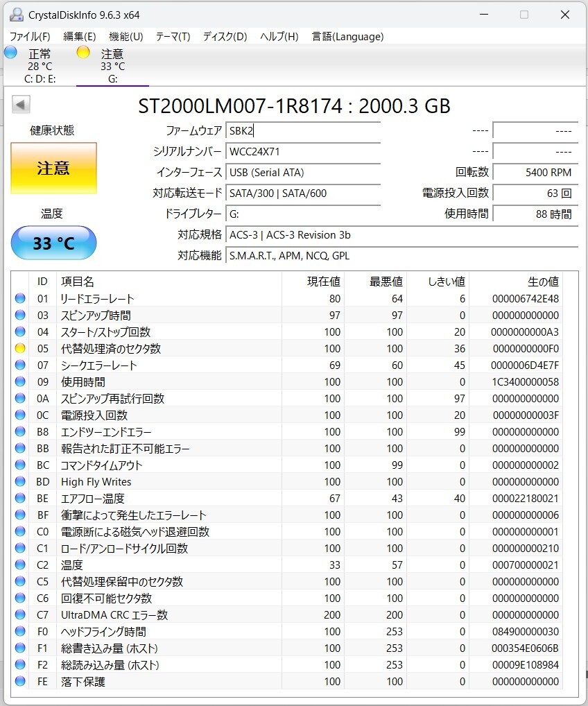Click the status icon for ロード/アンロードサイクル回数
The image size is (588, 706).
[20, 549]
